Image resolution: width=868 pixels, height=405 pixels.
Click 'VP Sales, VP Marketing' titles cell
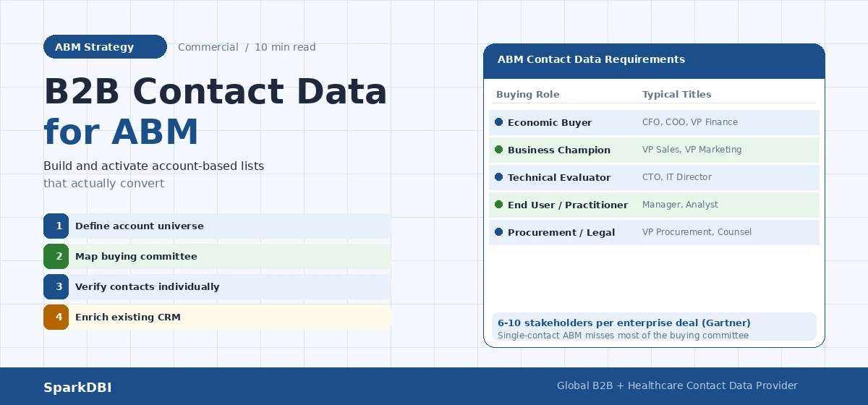(x=692, y=150)
